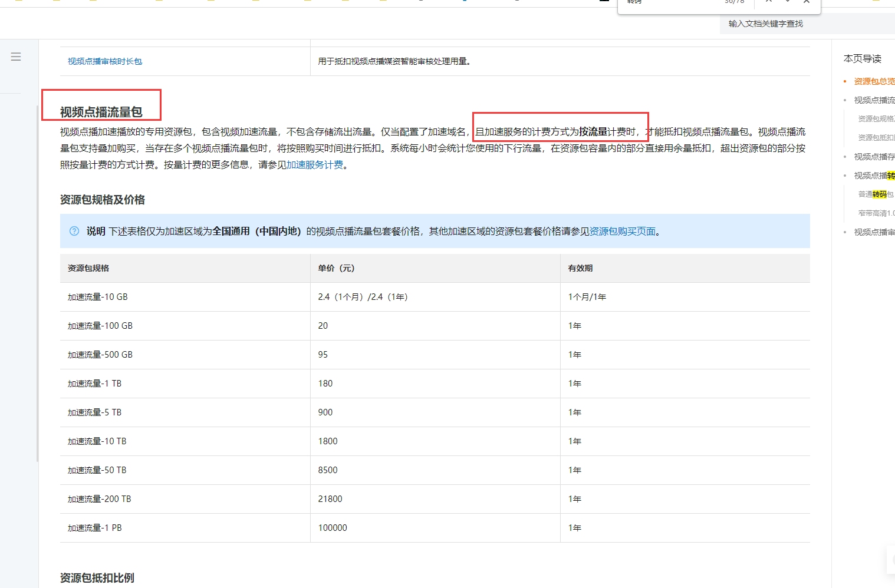Image resolution: width=895 pixels, height=588 pixels.
Task: Click the price value 1800
Action: 328,441
